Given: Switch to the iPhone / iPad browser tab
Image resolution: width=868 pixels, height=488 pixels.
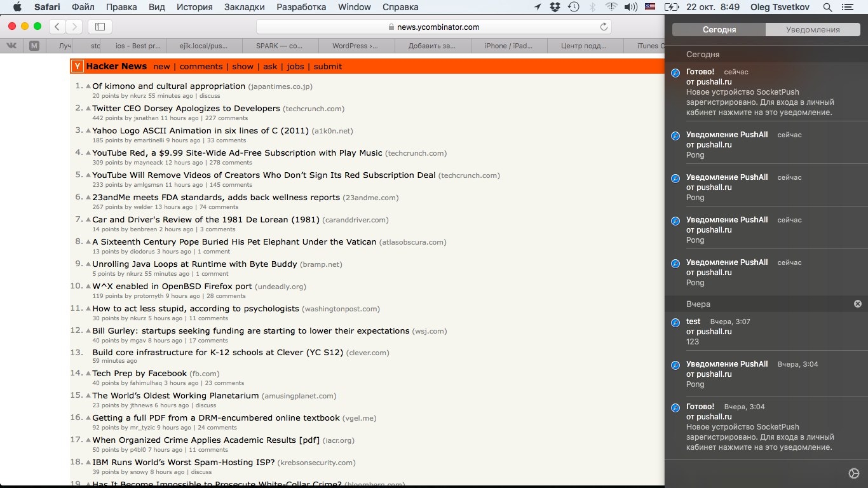Looking at the screenshot, I should [509, 46].
